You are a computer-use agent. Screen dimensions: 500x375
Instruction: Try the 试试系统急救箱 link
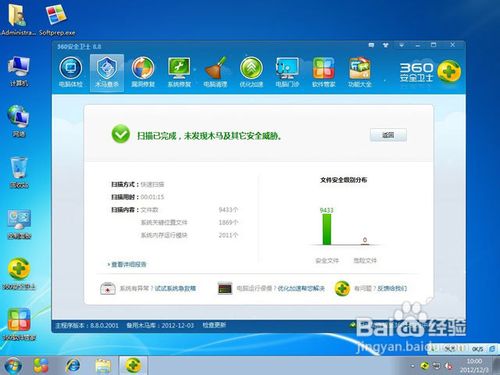pos(175,288)
